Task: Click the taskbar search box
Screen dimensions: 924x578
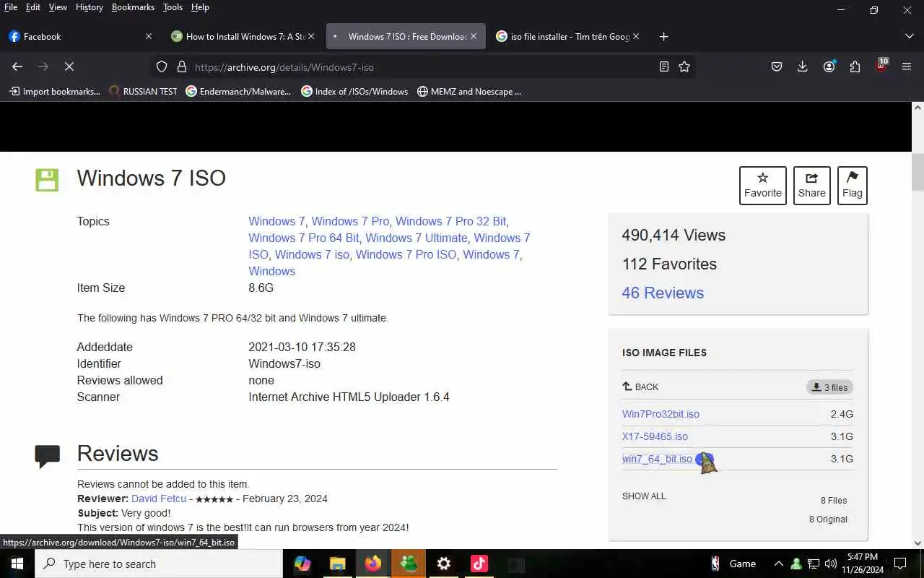Action: (x=159, y=564)
